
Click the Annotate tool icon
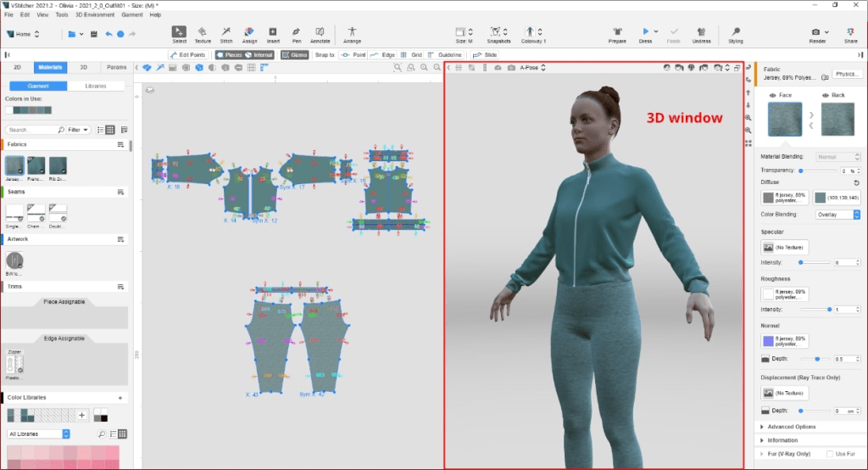(x=320, y=32)
